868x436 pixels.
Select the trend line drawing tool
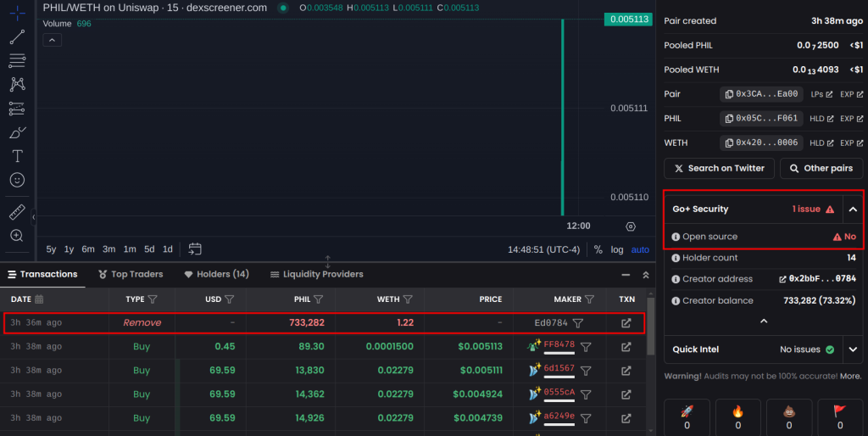tap(17, 37)
